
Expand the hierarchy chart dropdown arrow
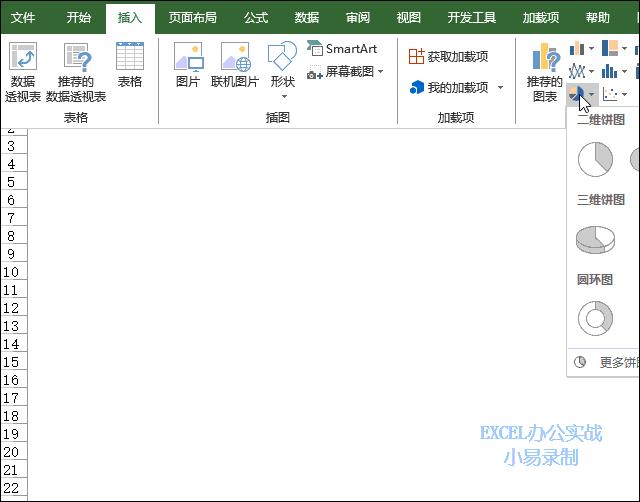(x=624, y=49)
